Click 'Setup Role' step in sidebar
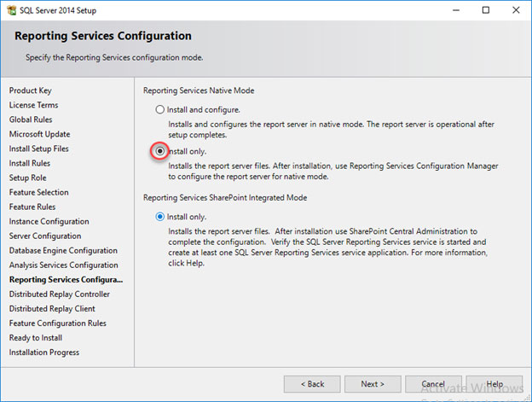 pos(28,178)
